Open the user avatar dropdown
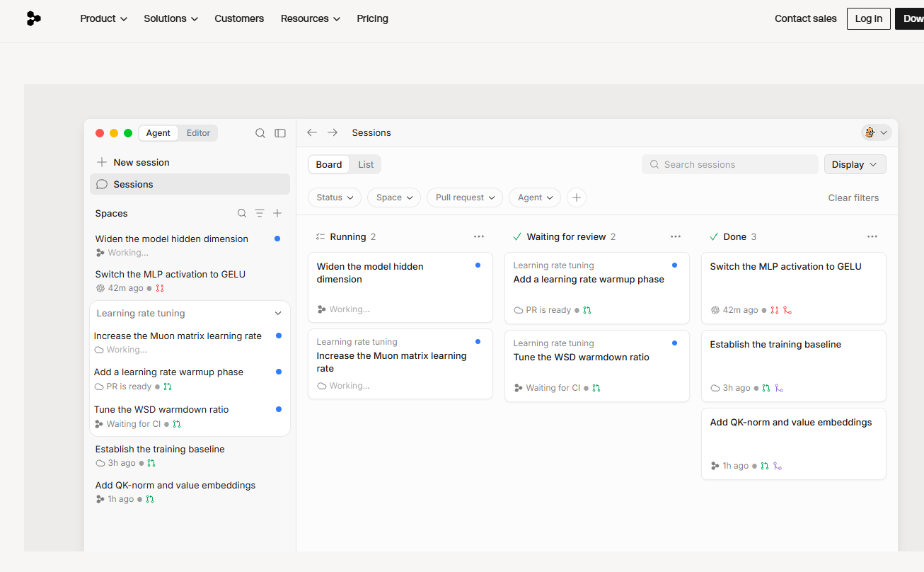The image size is (924, 572). [x=877, y=132]
